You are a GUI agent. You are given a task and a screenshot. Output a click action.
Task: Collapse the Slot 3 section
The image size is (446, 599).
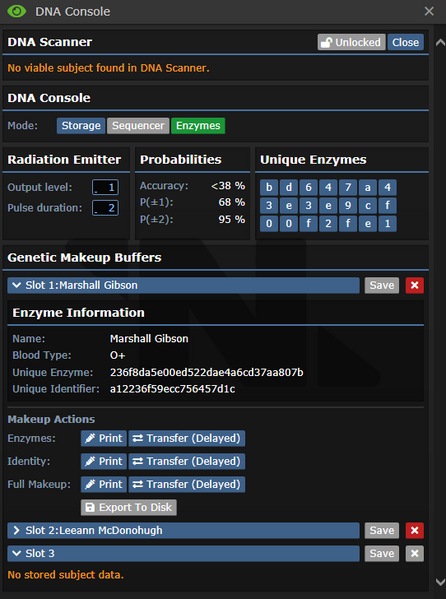coord(183,554)
